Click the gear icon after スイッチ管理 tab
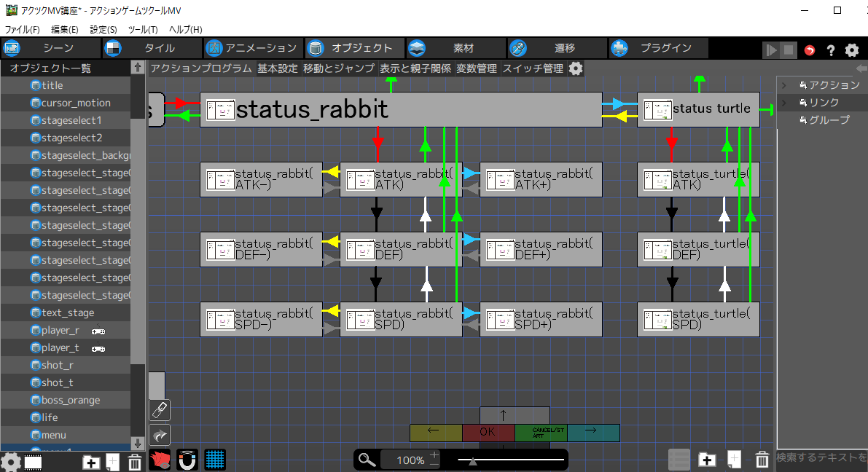The width and height of the screenshot is (868, 472). click(x=576, y=68)
